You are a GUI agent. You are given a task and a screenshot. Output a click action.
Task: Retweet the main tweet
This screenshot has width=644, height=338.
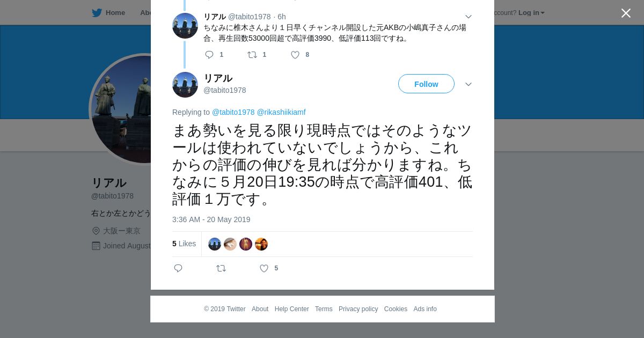221,268
